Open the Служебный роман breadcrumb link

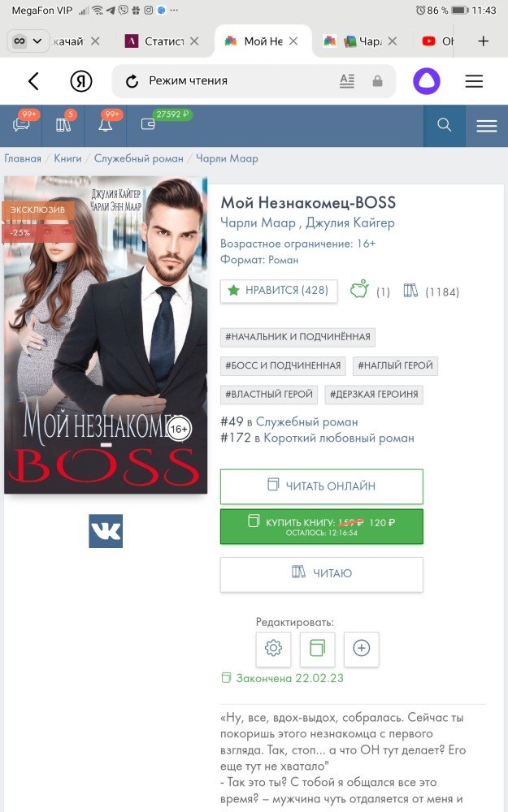click(x=138, y=158)
